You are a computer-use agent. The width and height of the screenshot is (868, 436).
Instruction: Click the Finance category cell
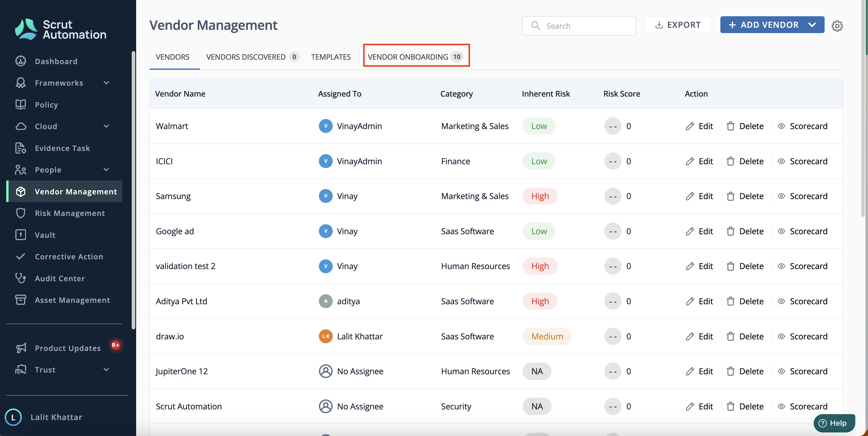coord(455,161)
